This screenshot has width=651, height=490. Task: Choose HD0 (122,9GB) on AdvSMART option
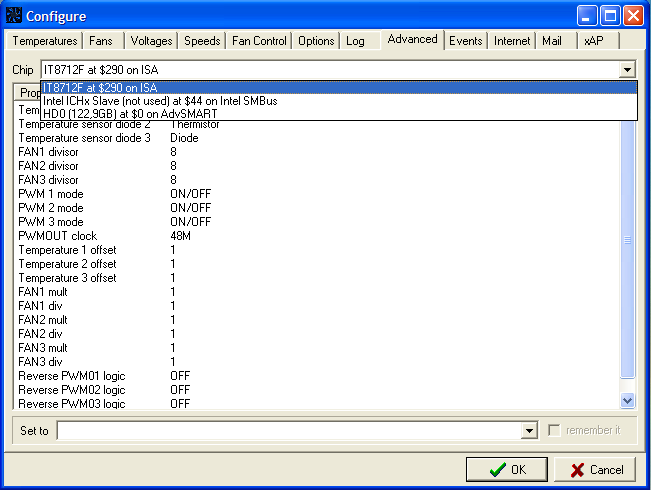pyautogui.click(x=339, y=114)
